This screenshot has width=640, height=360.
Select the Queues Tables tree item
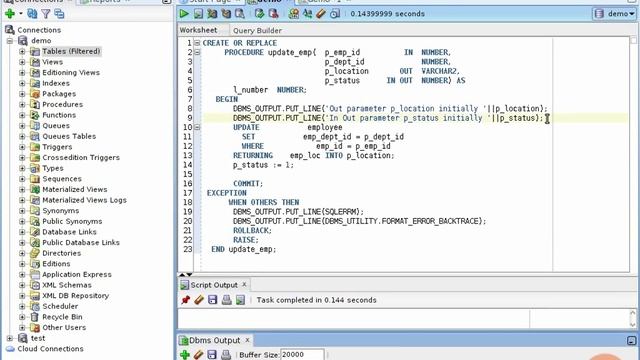(69, 136)
